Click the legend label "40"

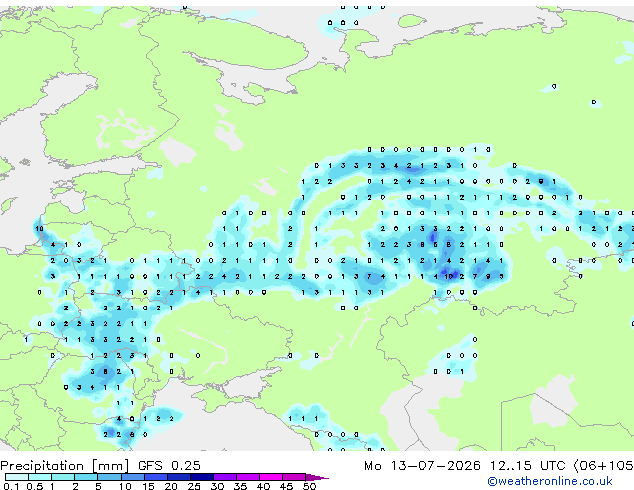(x=263, y=486)
